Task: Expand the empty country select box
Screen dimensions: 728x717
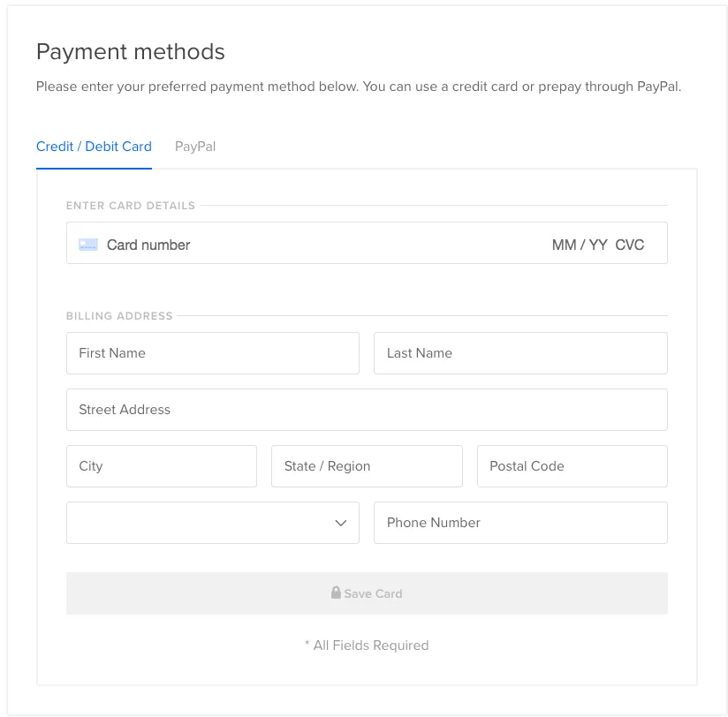Action: click(x=213, y=523)
